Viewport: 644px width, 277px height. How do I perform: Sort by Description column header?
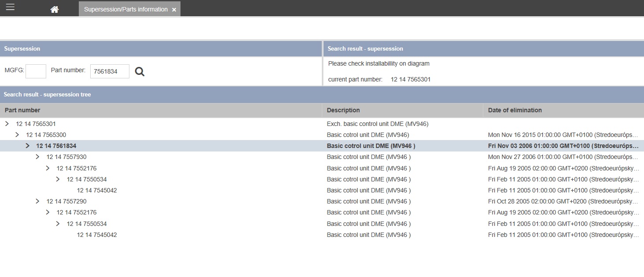pos(343,110)
